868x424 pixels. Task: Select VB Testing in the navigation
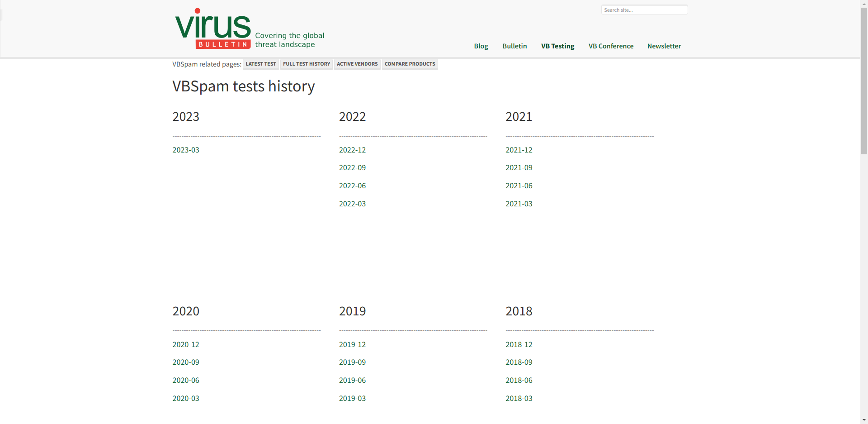point(558,46)
